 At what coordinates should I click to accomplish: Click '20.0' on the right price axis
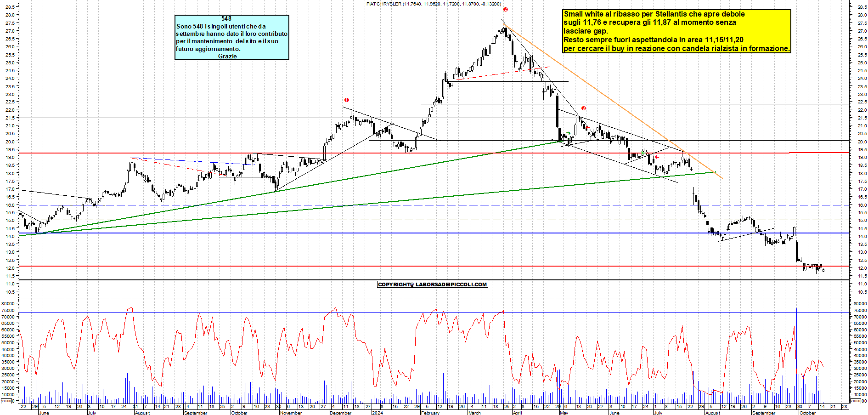click(x=862, y=142)
